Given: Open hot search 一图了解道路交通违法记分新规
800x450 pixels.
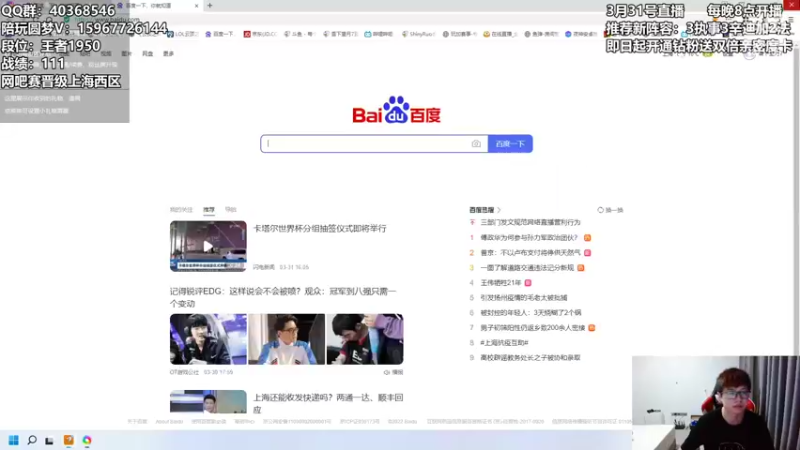Looking at the screenshot, I should coord(527,267).
